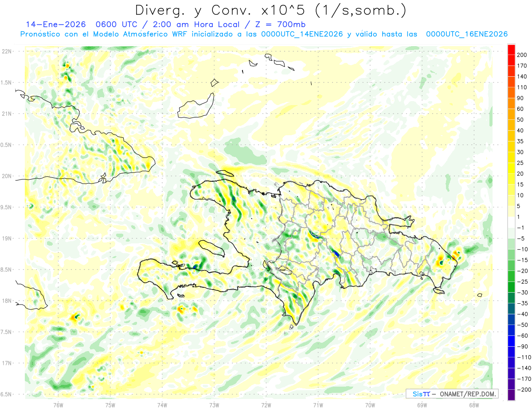This screenshot has width=532, height=411.
Task: Click the 18N latitude label
Action: pyautogui.click(x=7, y=301)
